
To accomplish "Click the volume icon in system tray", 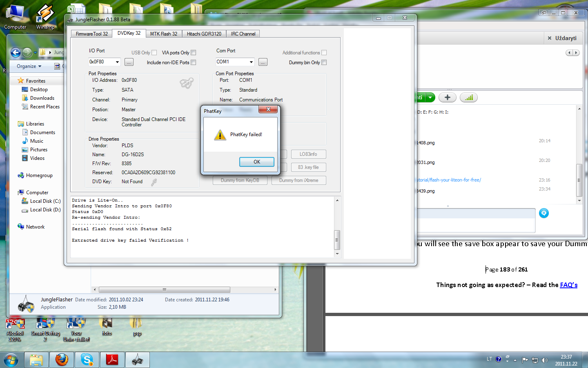I will pyautogui.click(x=544, y=360).
